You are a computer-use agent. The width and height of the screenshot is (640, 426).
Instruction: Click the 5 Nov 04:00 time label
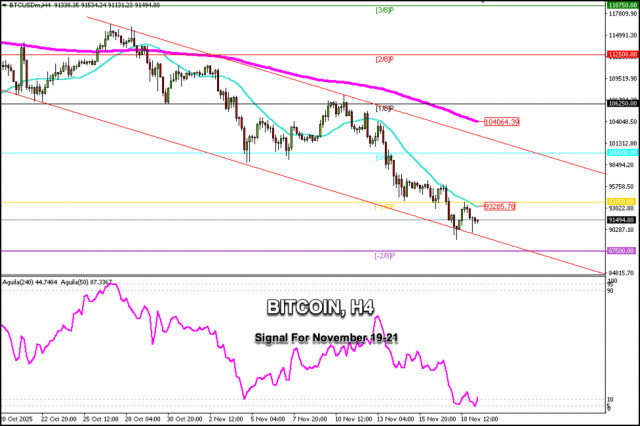[x=268, y=419]
